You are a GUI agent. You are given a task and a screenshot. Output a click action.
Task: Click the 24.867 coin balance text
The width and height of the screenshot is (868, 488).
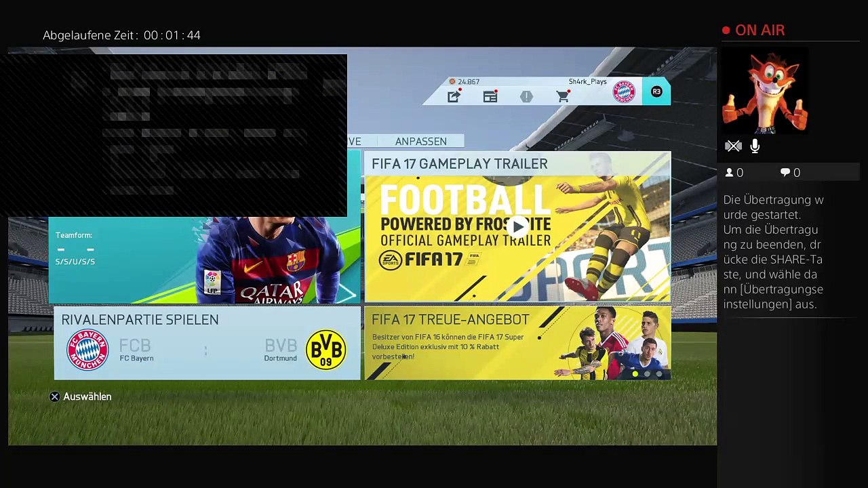469,81
